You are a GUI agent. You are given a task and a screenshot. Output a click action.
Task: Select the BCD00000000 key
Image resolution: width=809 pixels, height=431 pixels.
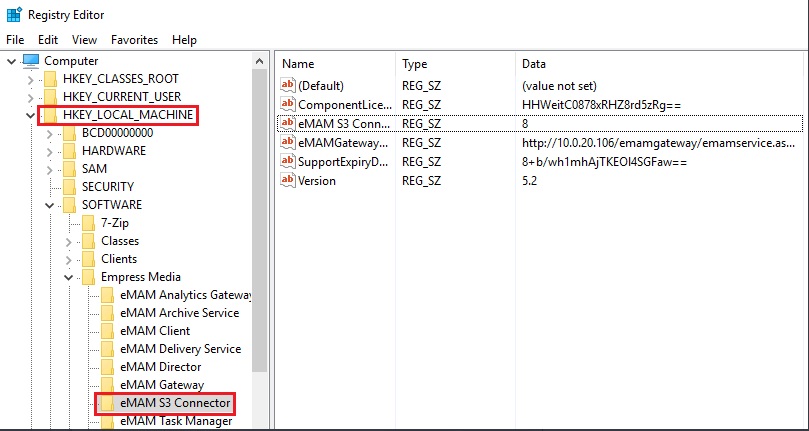[118, 133]
